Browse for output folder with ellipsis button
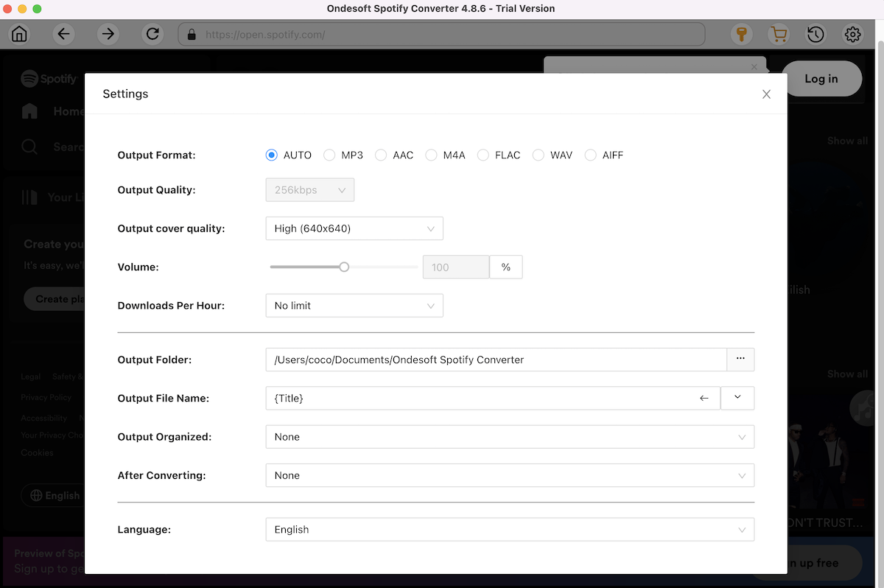This screenshot has width=884, height=588. point(740,360)
